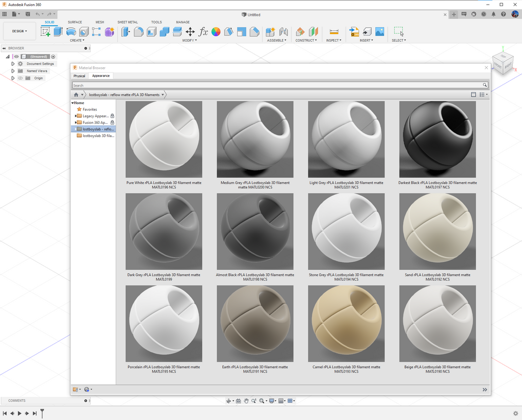This screenshot has height=420, width=522.
Task: Toggle the library tree pane view
Action: coord(474,95)
